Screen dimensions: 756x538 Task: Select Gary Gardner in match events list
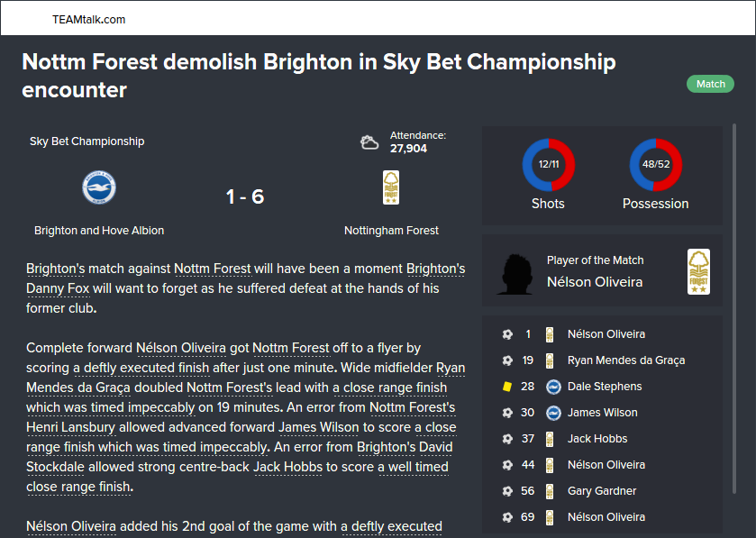coord(602,491)
